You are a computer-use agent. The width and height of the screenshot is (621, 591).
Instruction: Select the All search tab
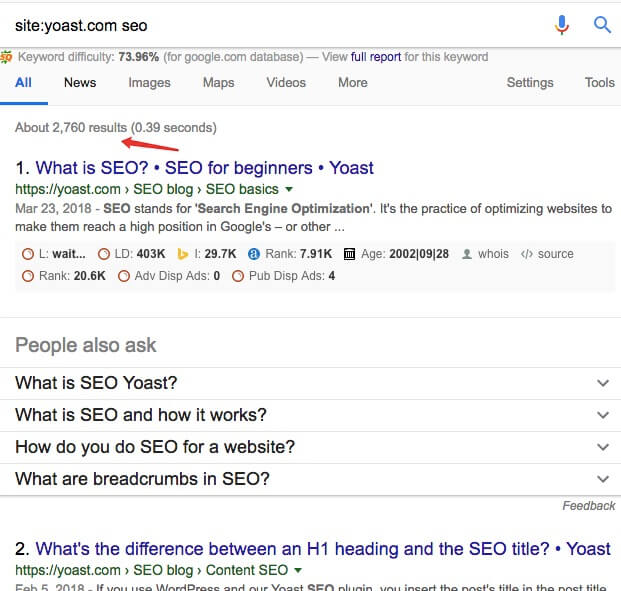[x=23, y=82]
